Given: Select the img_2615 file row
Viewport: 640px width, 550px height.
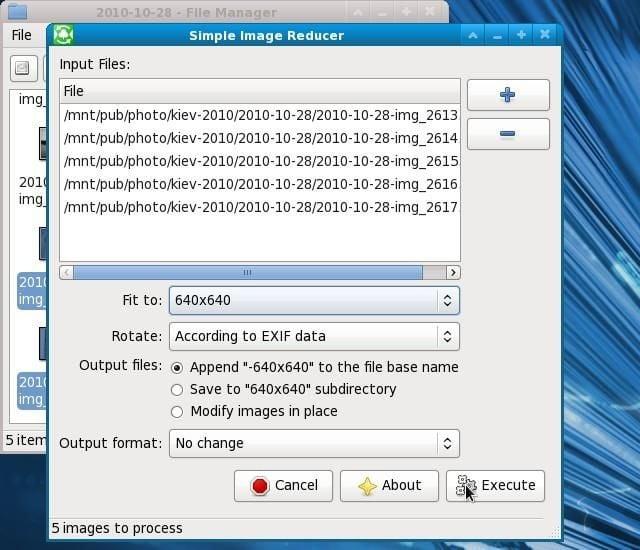Looking at the screenshot, I should point(259,161).
